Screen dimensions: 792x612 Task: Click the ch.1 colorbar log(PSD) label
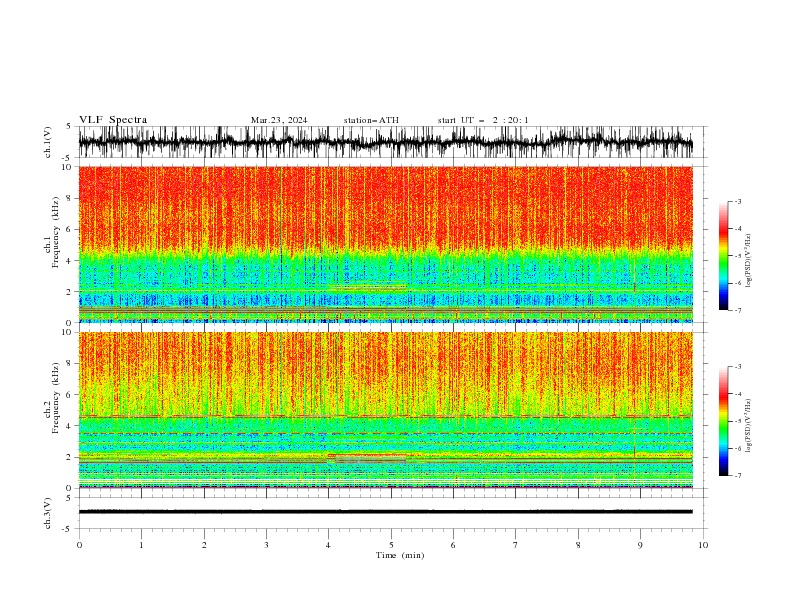click(748, 261)
